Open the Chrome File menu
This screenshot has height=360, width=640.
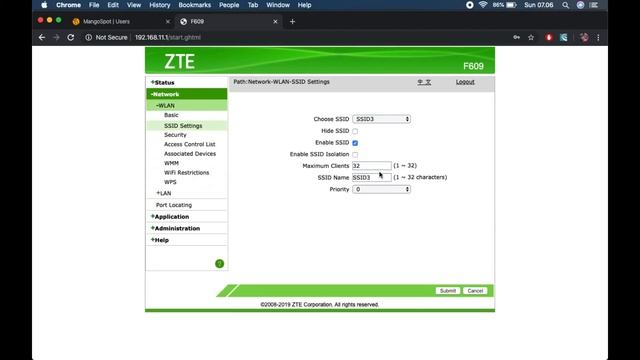[94, 5]
